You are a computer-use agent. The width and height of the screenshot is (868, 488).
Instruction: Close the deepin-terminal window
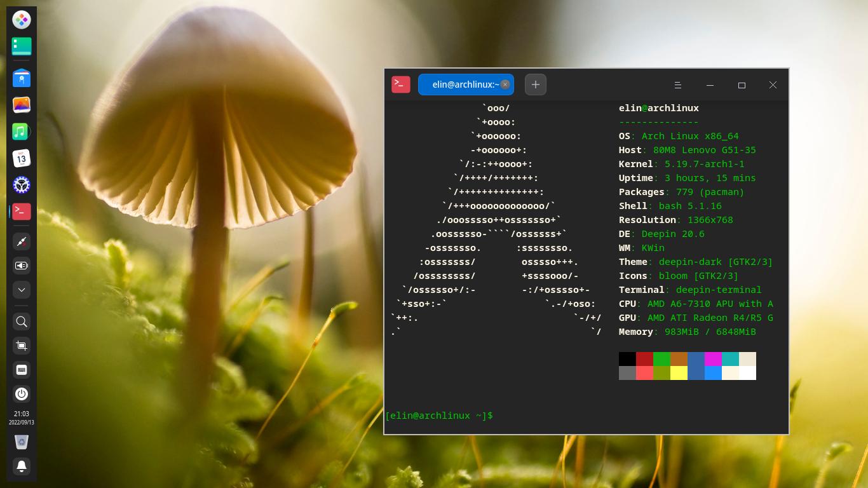tap(773, 85)
